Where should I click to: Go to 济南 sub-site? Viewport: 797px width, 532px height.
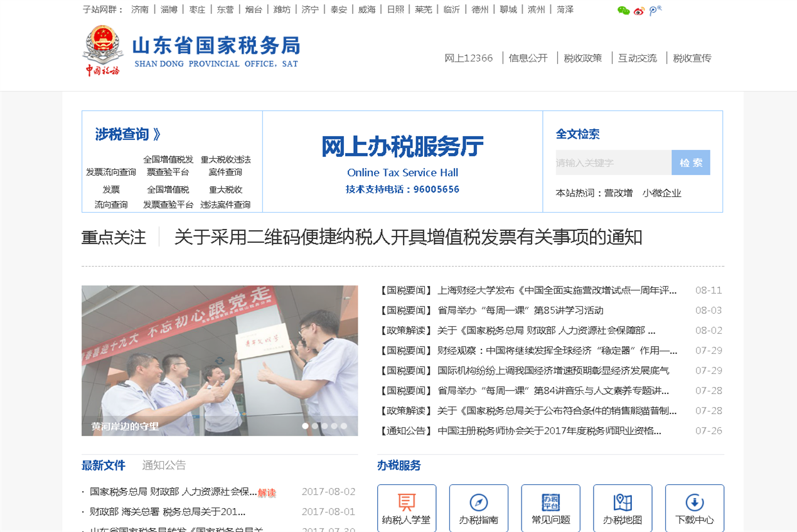[140, 9]
